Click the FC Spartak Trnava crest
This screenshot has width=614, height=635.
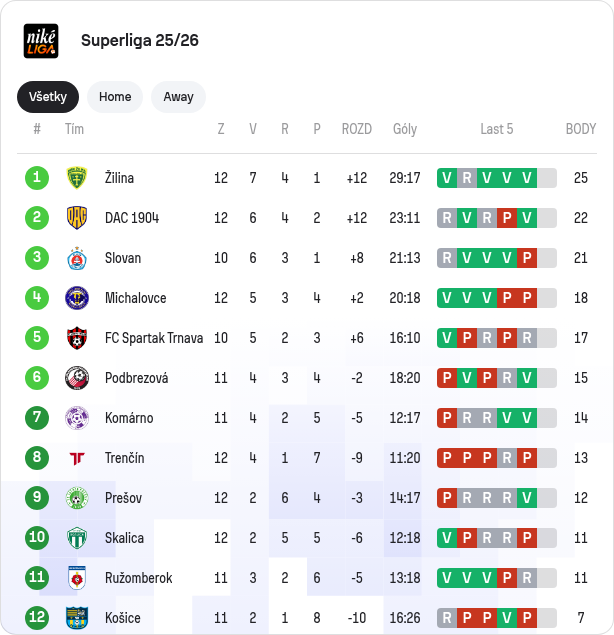(77, 338)
